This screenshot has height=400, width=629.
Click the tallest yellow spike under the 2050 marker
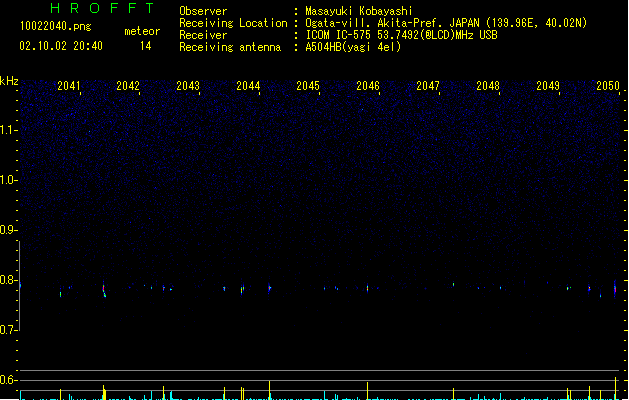616,388
